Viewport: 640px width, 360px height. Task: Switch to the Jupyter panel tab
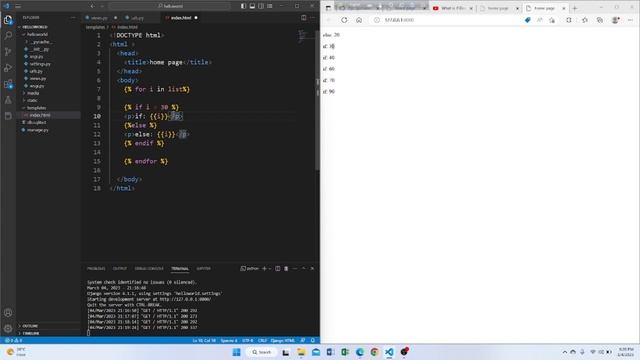(203, 269)
